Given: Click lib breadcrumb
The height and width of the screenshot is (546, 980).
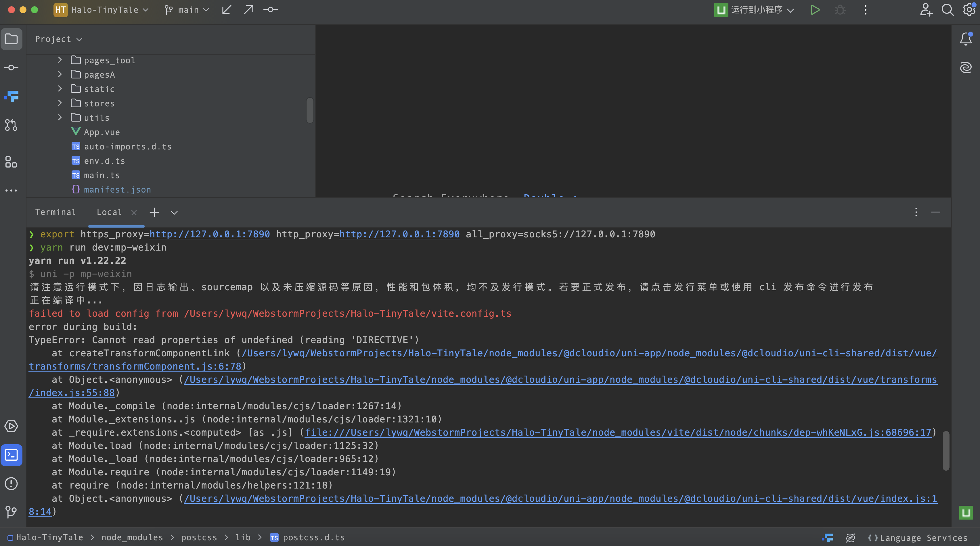Looking at the screenshot, I should tap(243, 538).
